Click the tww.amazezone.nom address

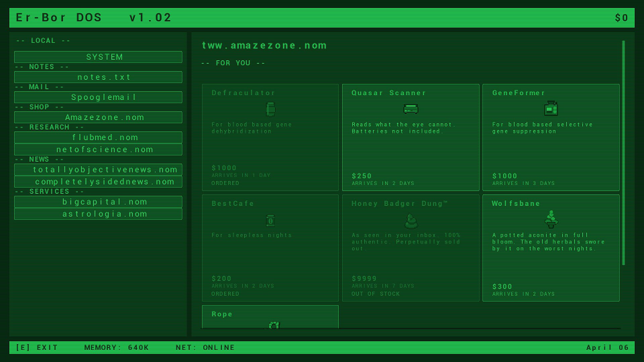[x=264, y=45]
